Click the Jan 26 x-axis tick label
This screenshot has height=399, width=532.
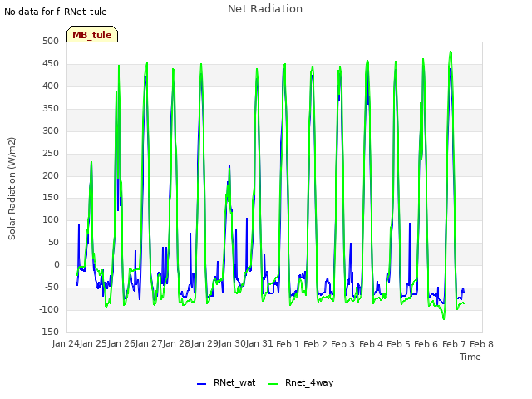click(x=121, y=344)
